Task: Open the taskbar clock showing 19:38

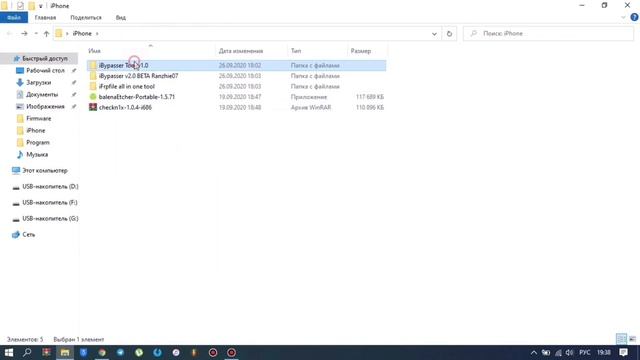Action: pyautogui.click(x=604, y=353)
